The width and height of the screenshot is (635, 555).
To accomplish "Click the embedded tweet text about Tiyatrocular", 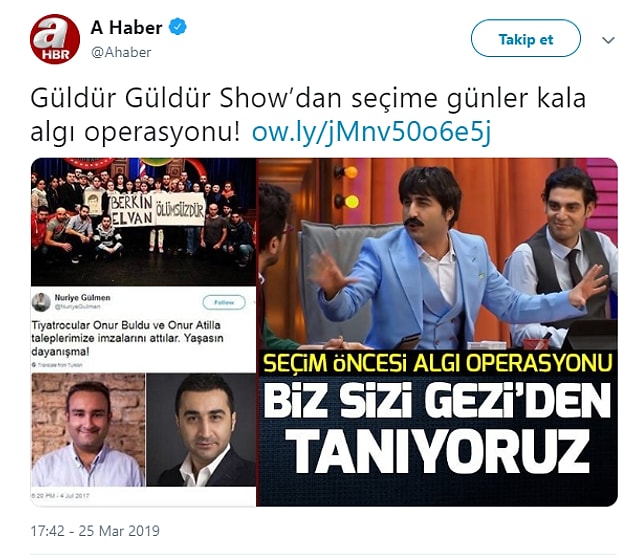I will [x=127, y=338].
